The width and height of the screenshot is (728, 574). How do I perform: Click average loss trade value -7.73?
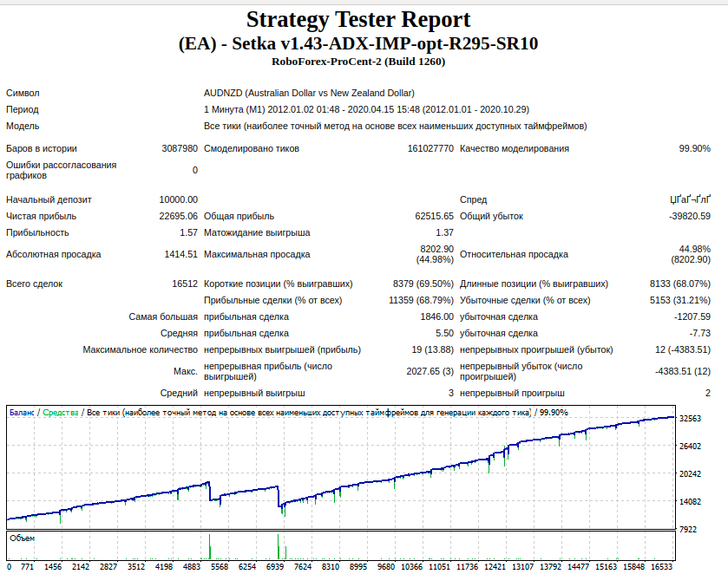(x=699, y=333)
